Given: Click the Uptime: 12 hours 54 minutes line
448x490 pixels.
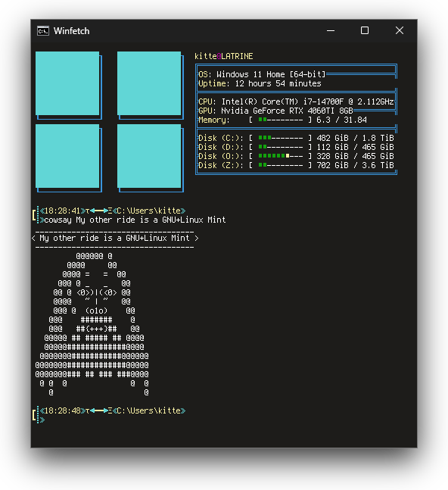Looking at the screenshot, I should (x=260, y=83).
